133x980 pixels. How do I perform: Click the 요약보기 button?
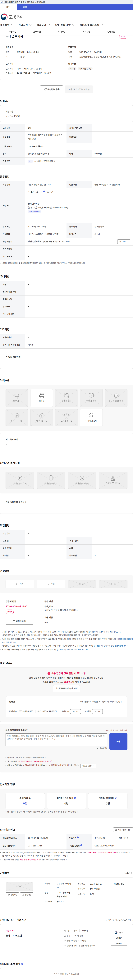(x=119, y=938)
